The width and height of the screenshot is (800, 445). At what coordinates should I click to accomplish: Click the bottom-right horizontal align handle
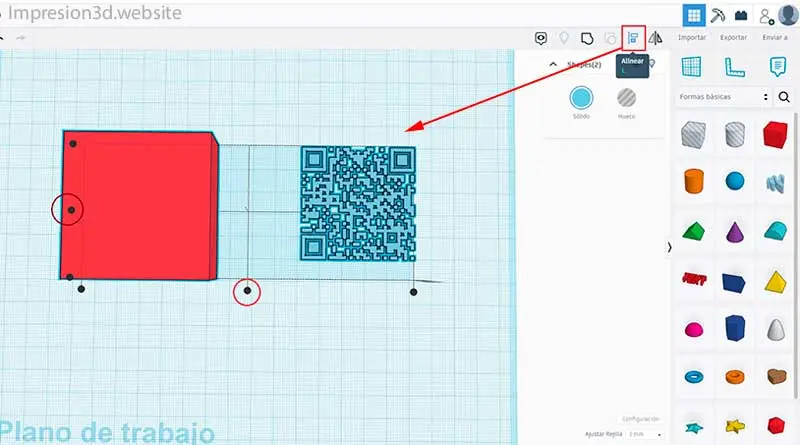[413, 292]
